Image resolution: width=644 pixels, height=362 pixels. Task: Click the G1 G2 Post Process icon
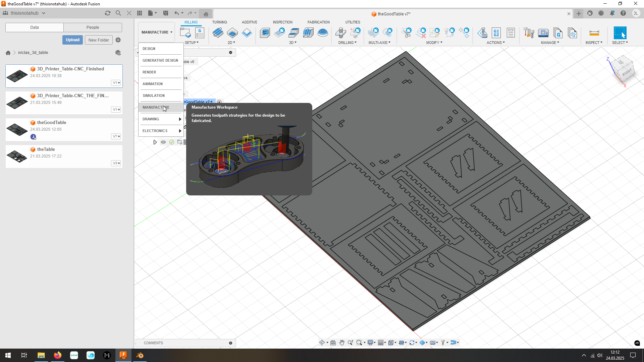click(x=496, y=33)
